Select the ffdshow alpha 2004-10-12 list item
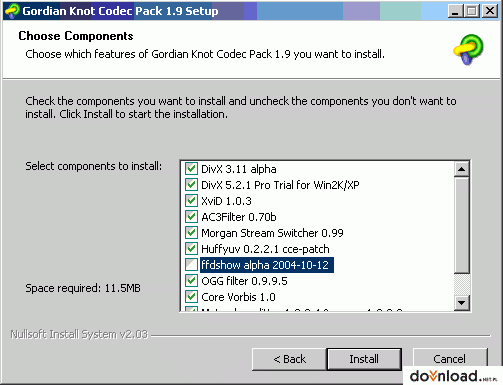Screen dimensions: 503x385 267,265
